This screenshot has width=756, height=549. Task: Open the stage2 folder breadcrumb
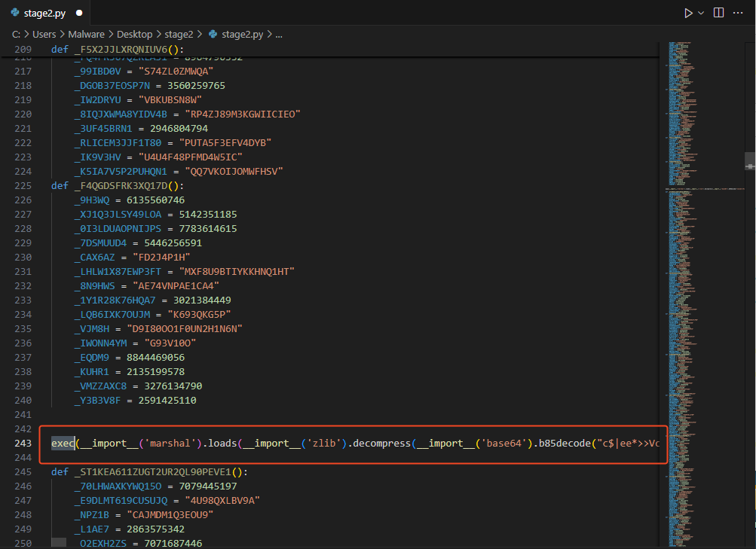point(179,34)
